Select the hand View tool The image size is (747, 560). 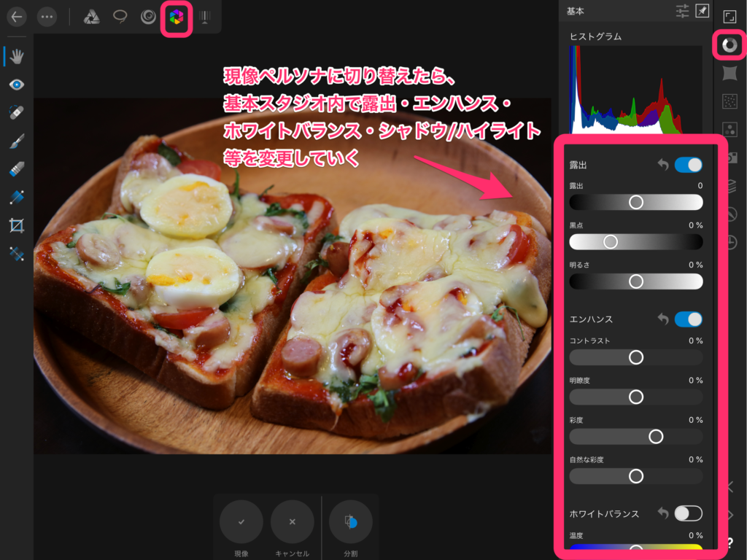(x=17, y=57)
